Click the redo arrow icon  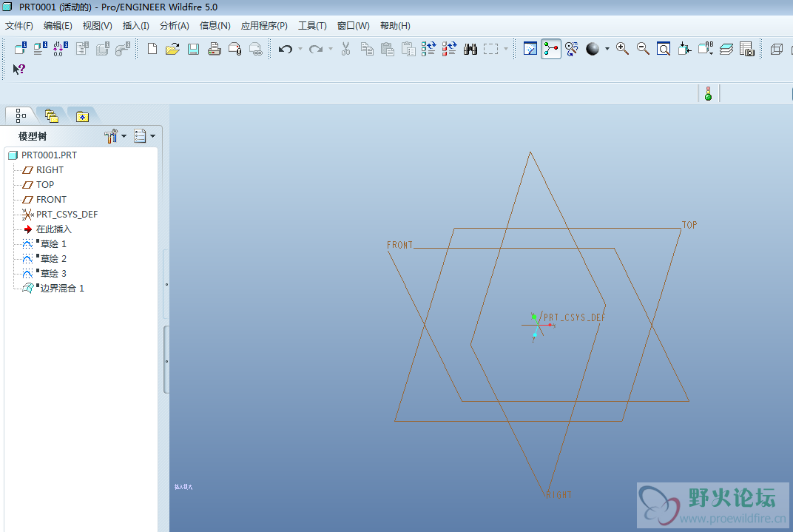click(316, 49)
